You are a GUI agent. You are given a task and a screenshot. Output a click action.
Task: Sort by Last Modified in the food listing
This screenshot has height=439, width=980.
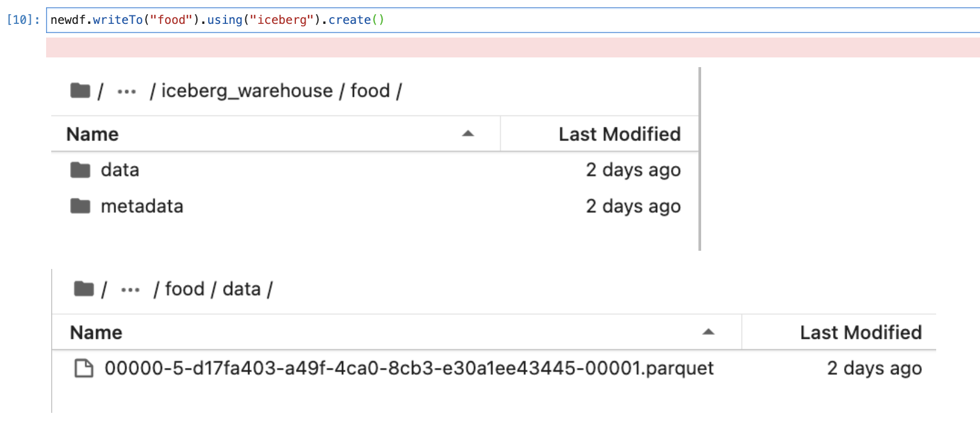tap(619, 134)
